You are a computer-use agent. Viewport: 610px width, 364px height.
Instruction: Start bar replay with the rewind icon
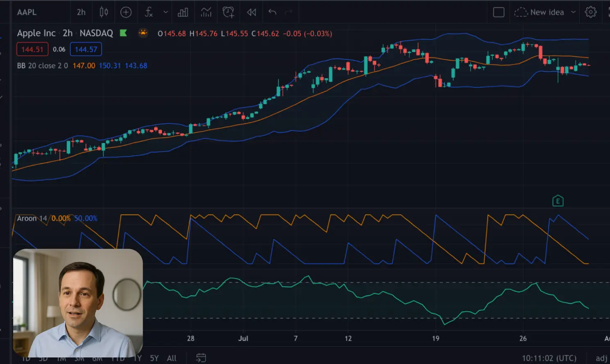click(x=251, y=12)
